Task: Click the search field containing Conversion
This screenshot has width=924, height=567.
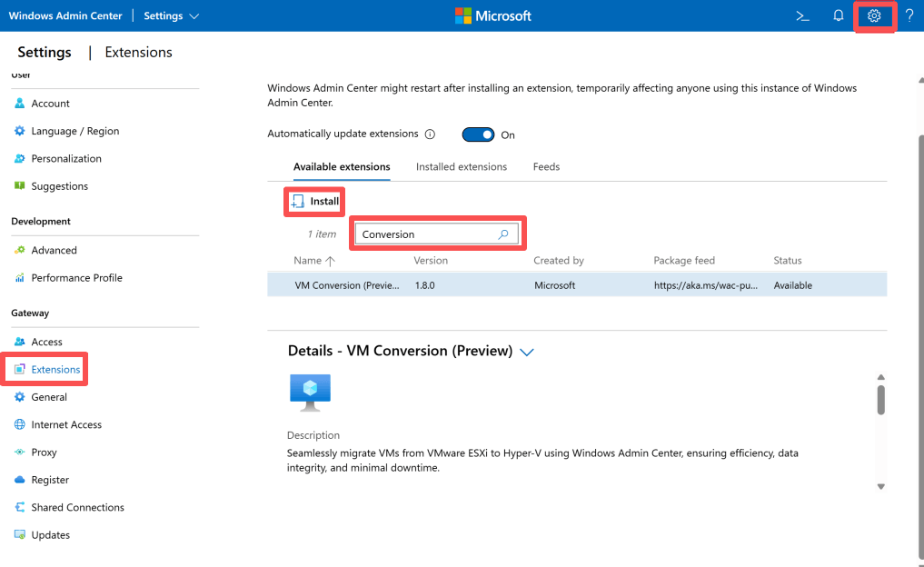Action: pos(437,234)
